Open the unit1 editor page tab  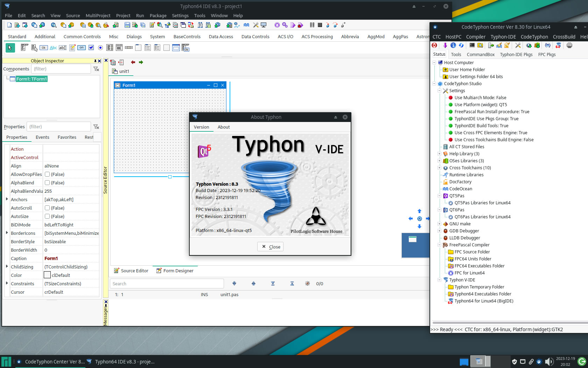click(x=121, y=71)
